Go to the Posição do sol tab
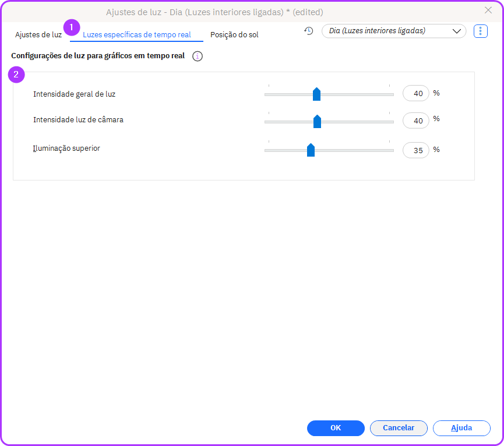Image resolution: width=504 pixels, height=446 pixels. pos(234,35)
